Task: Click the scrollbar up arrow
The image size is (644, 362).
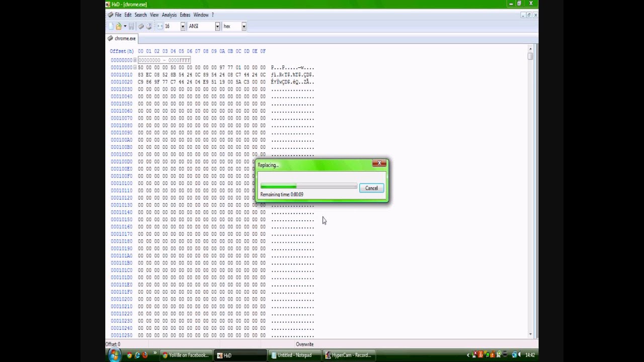Action: 530,48
